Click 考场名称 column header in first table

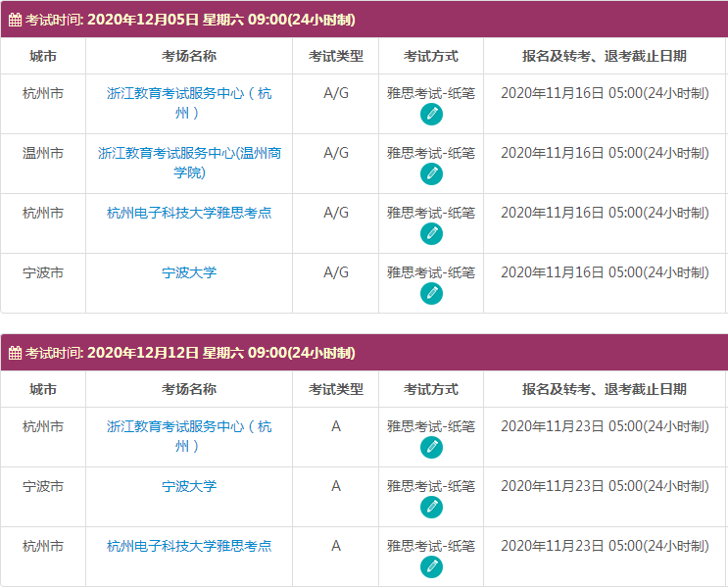pos(189,56)
